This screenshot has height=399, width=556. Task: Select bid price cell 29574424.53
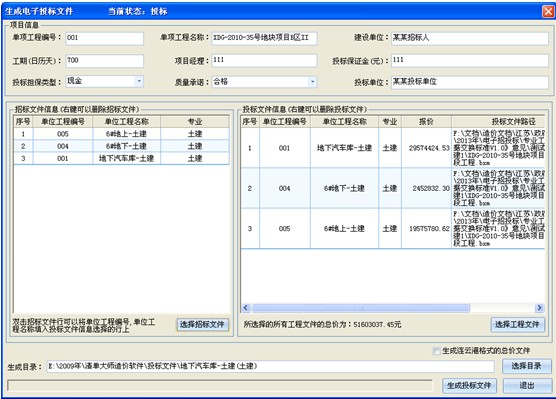427,148
